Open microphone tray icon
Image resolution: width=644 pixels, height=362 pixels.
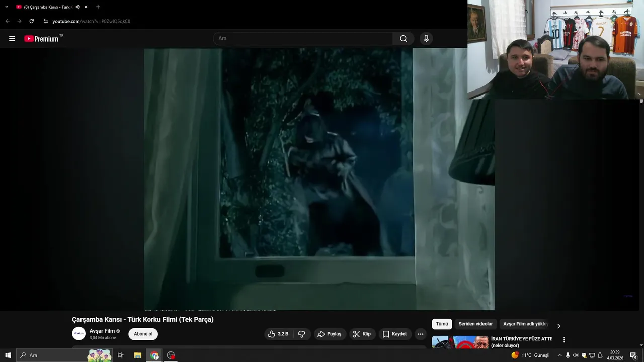[x=568, y=355]
